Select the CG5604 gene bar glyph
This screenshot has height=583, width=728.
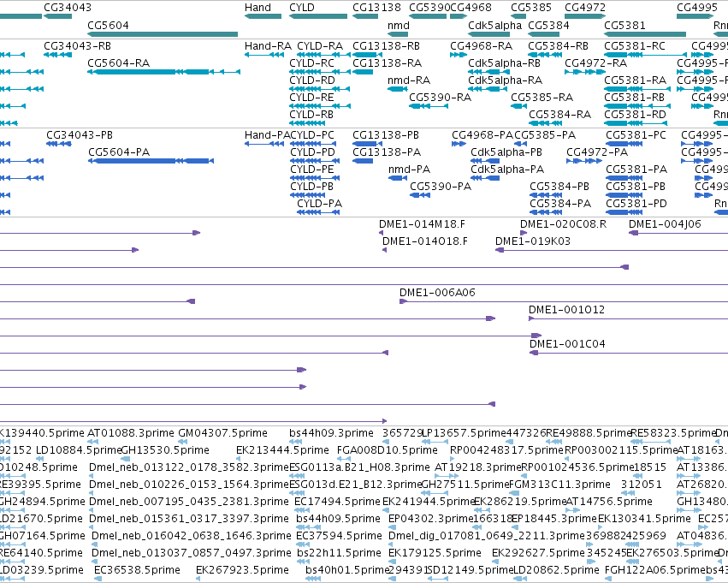(x=163, y=34)
